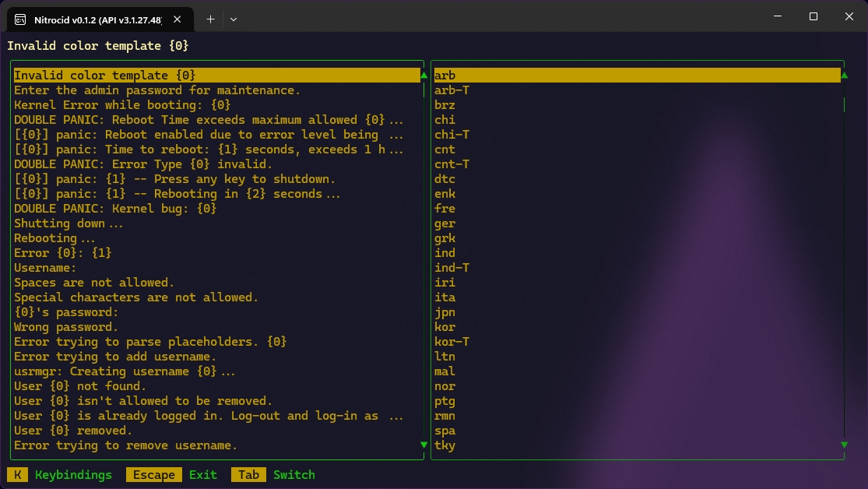The height and width of the screenshot is (489, 868).
Task: Click the right pane scroll down arrow
Action: pos(844,445)
